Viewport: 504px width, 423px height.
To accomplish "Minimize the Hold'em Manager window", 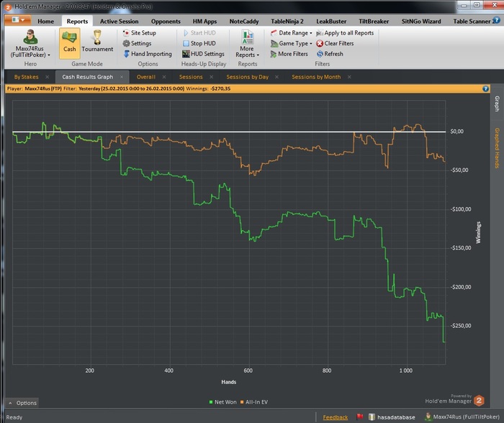I will tap(464, 5).
